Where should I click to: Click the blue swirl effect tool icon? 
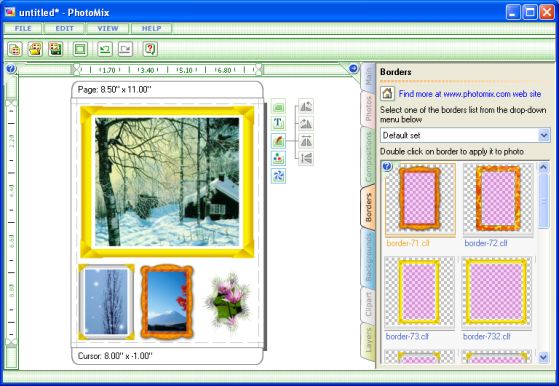coord(278,175)
